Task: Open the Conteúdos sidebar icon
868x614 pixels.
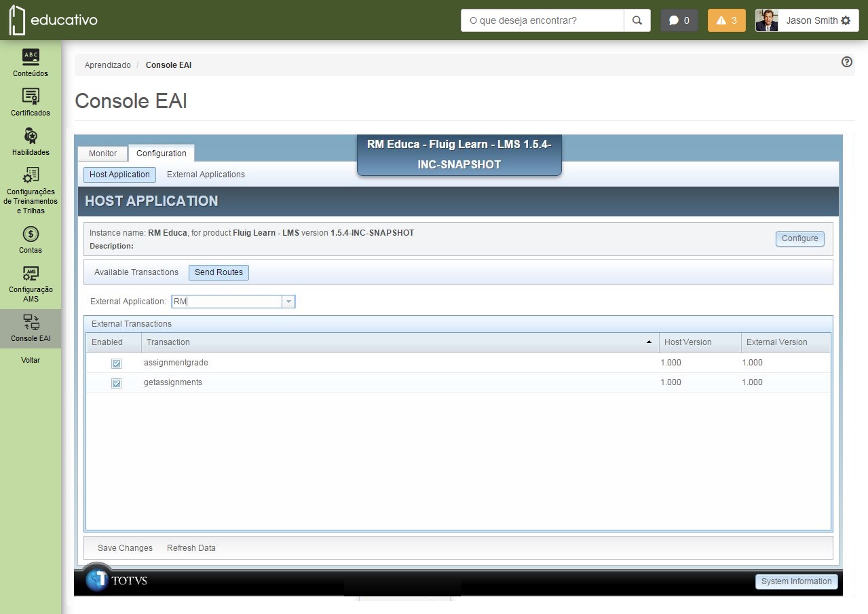Action: [31, 57]
